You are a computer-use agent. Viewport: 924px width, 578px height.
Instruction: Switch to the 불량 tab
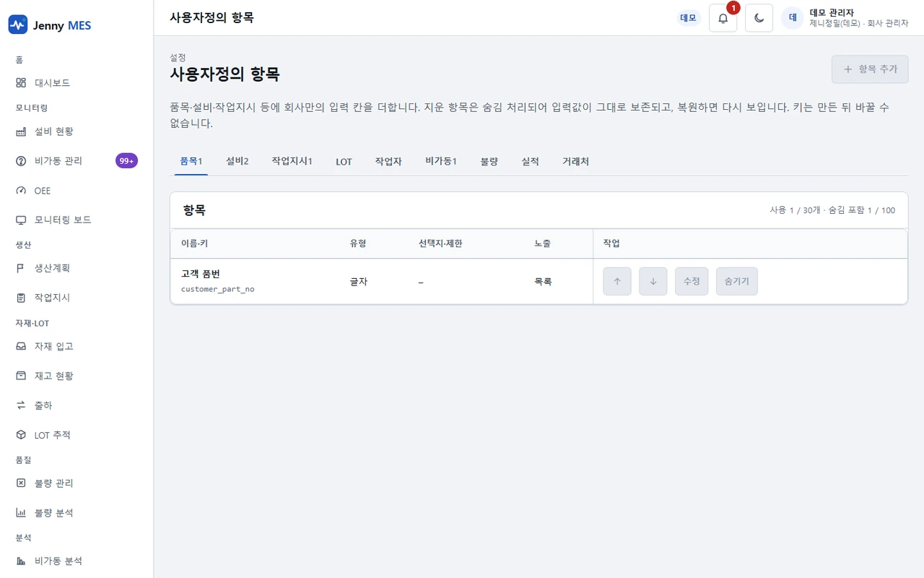(x=489, y=161)
